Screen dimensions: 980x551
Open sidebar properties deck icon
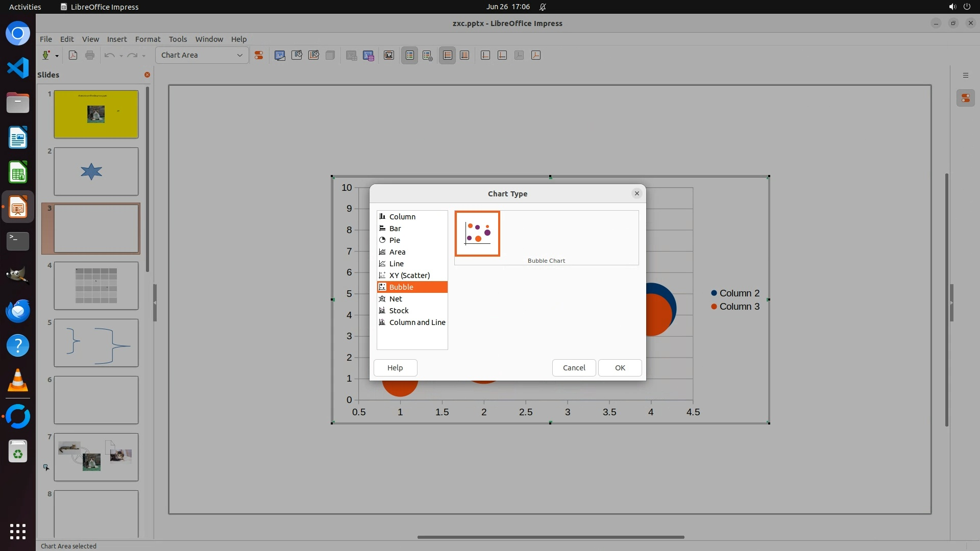965,98
